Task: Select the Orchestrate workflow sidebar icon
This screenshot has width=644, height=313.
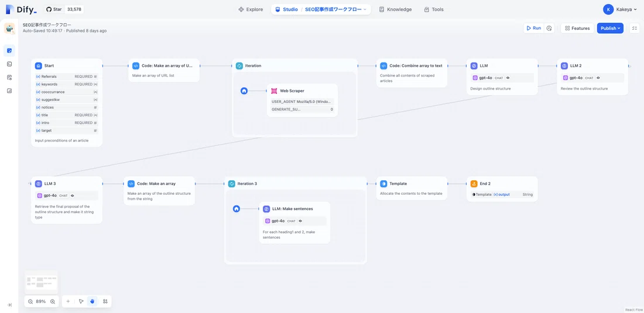Action: 9,50
